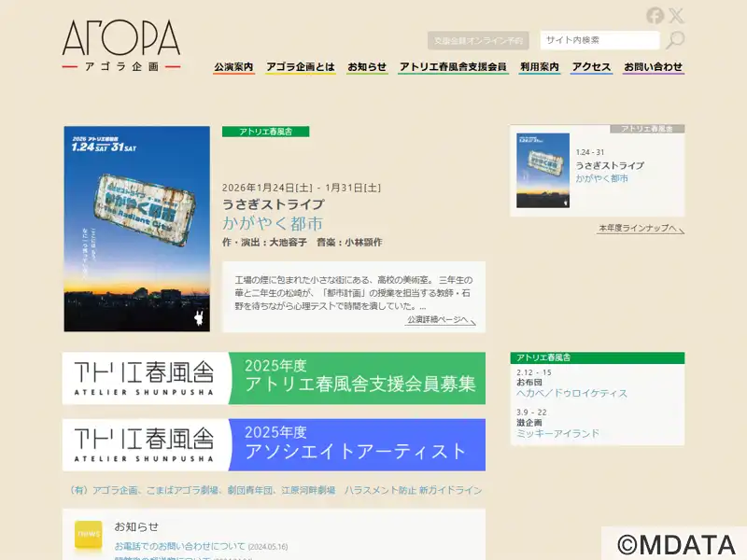747x560 pixels.
Task: Open the X (Twitter) icon link
Action: [676, 15]
